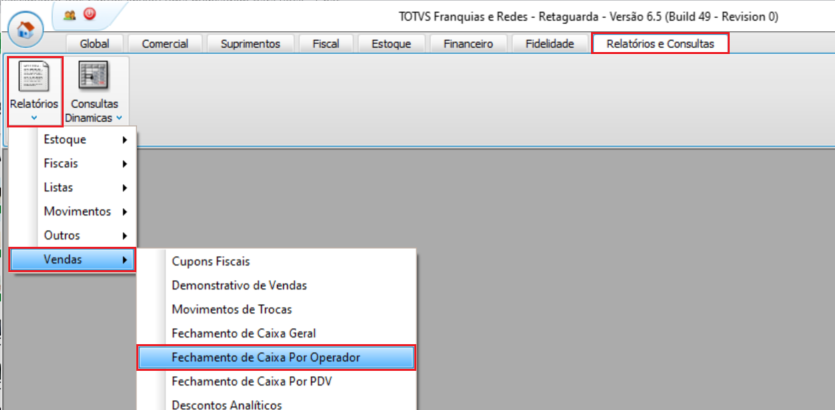
Task: Expand the Relatórios dropdown arrow
Action: coord(34,118)
